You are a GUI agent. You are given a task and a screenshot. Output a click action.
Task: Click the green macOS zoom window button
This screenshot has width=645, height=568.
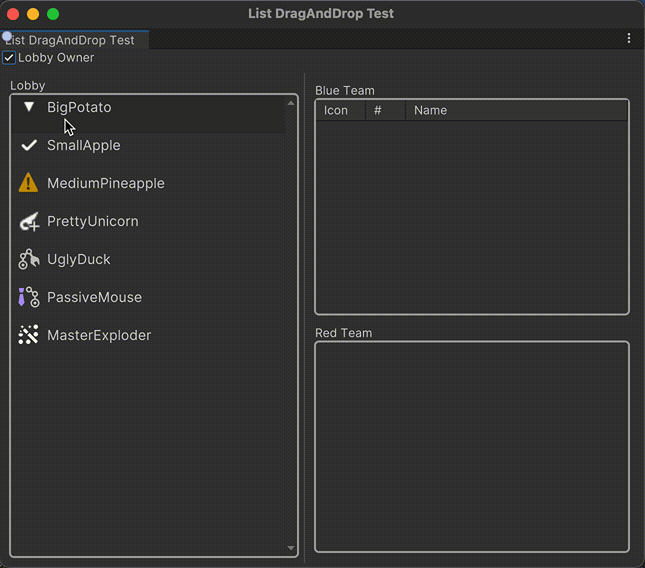(53, 14)
